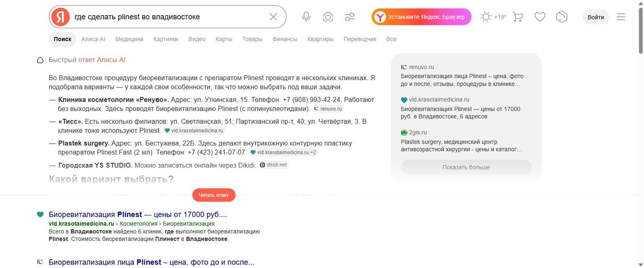
Task: Open image search via the camera icon
Action: (328, 17)
